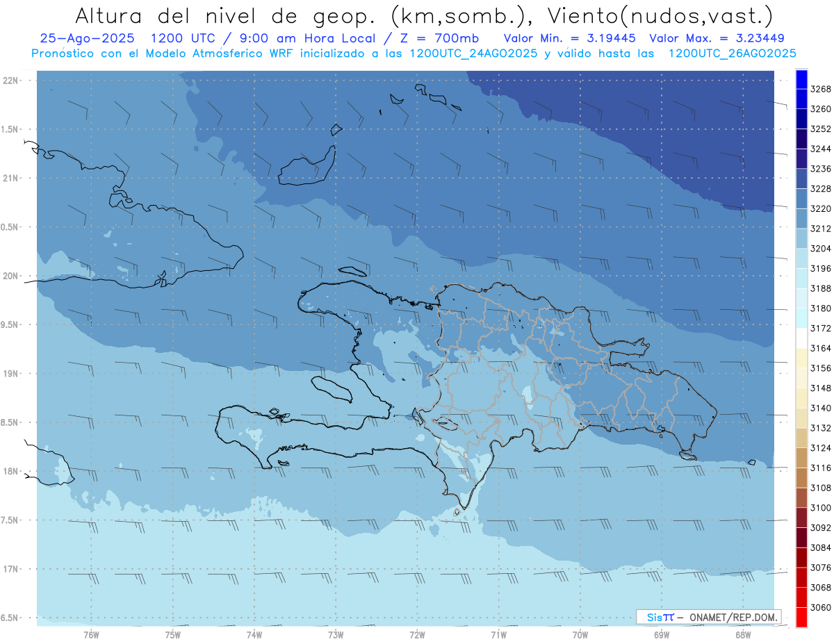Viewport: 834px width, 644px height.
Task: Click the longitude label 70W
Action: pos(580,634)
